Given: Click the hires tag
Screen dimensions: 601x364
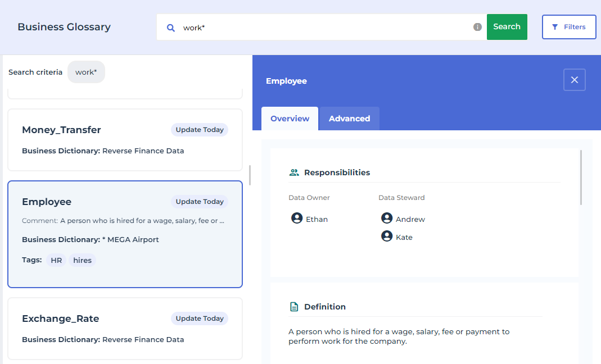Looking at the screenshot, I should pyautogui.click(x=82, y=260).
